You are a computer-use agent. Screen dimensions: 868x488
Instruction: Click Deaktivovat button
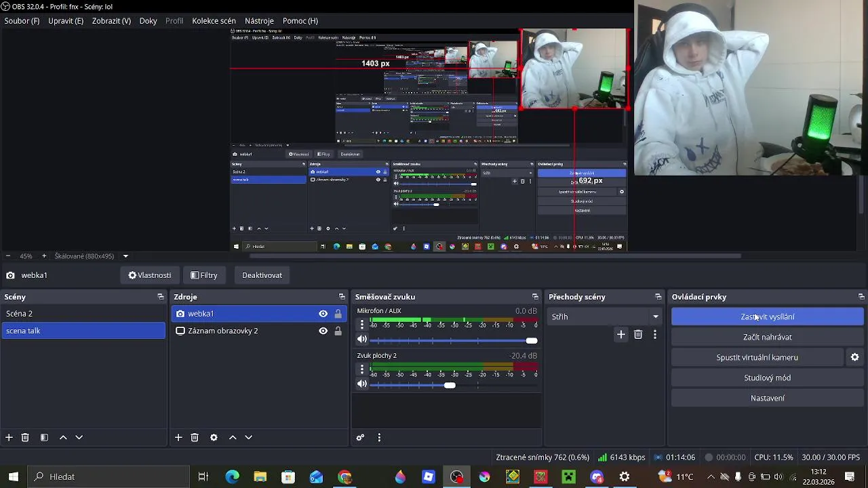point(262,275)
